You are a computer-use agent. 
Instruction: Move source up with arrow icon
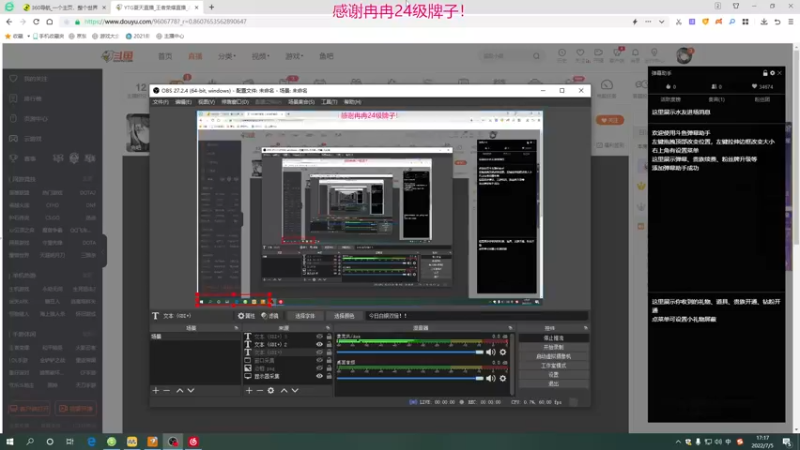tap(284, 390)
